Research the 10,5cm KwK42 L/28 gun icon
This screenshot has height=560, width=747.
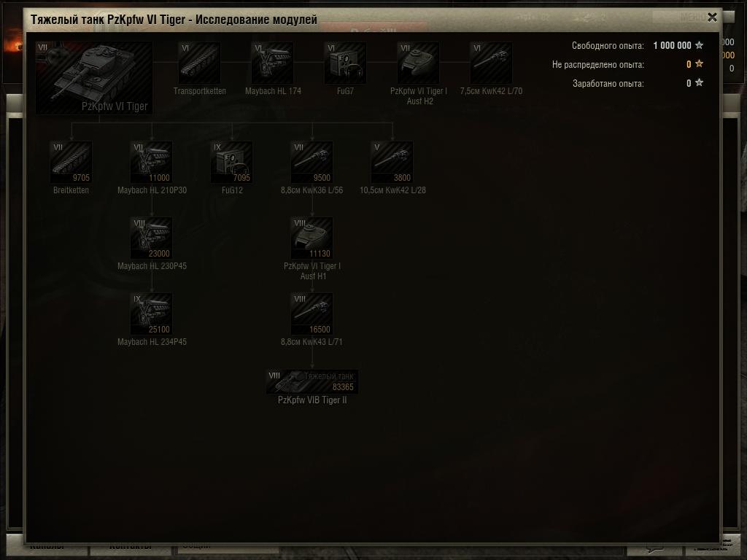tap(392, 163)
